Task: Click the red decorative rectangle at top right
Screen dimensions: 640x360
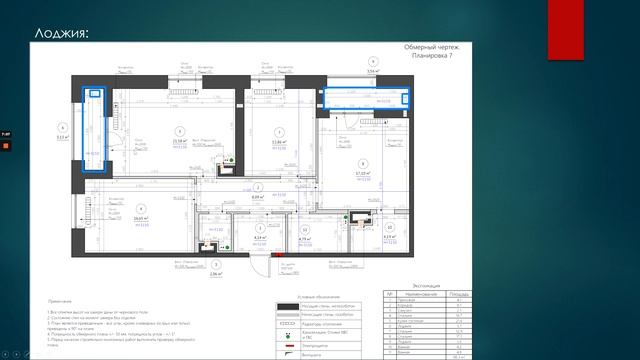Action: (x=566, y=30)
